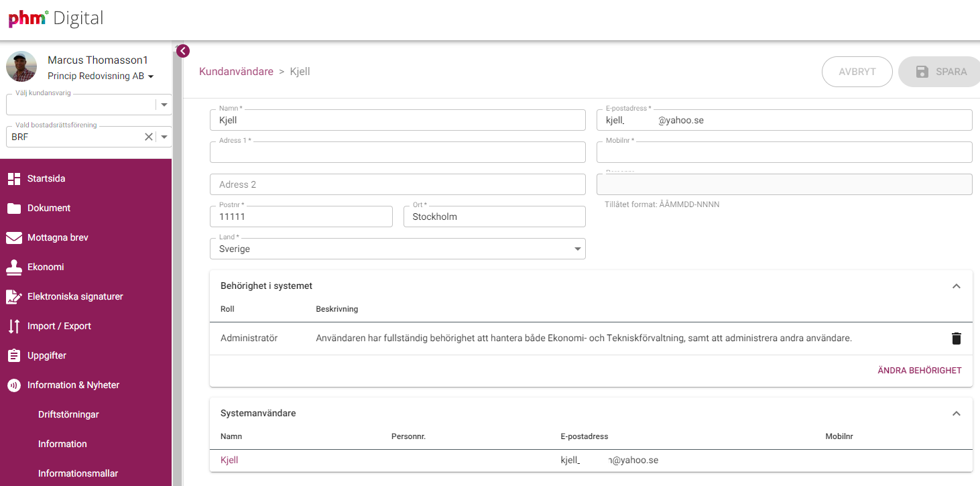Collapse the Systemanvändare section
The width and height of the screenshot is (980, 486).
[x=956, y=414]
